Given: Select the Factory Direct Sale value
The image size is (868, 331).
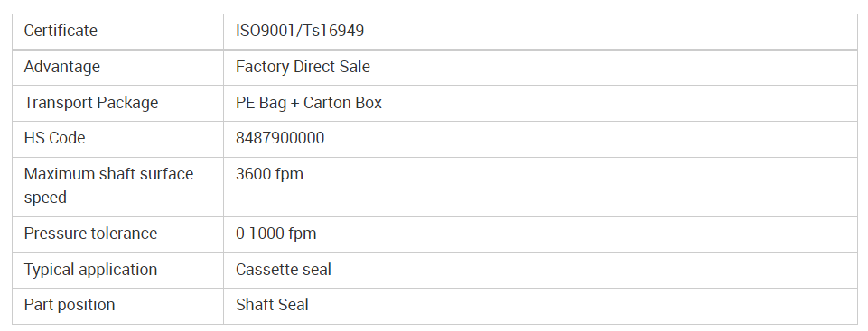Looking at the screenshot, I should click(303, 67).
